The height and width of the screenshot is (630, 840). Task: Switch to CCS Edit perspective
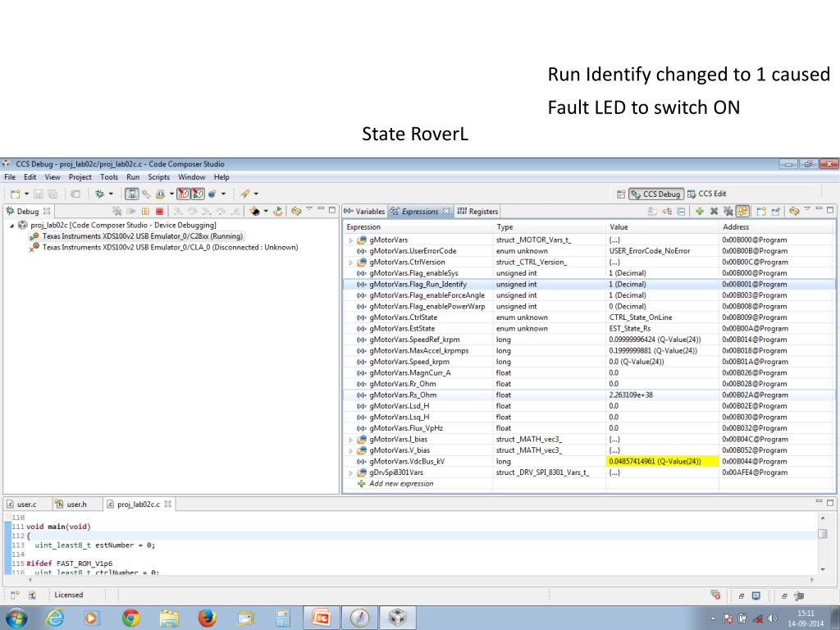(706, 194)
